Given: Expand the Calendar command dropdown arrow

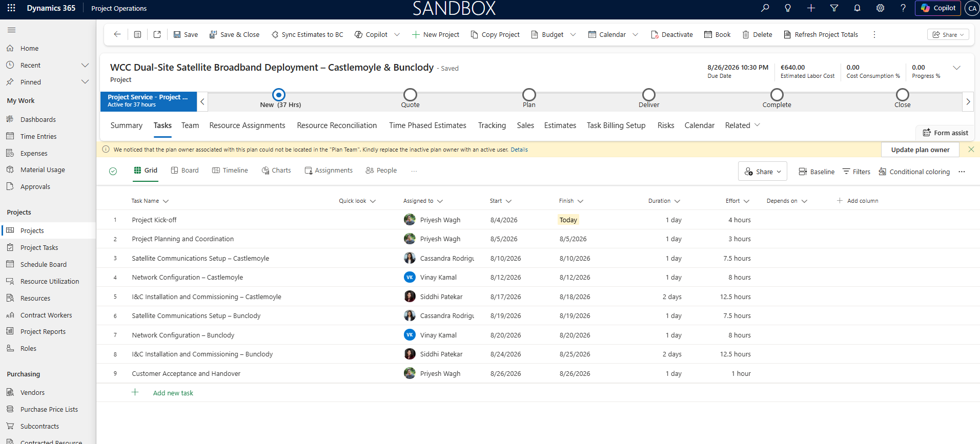Looking at the screenshot, I should click(636, 34).
